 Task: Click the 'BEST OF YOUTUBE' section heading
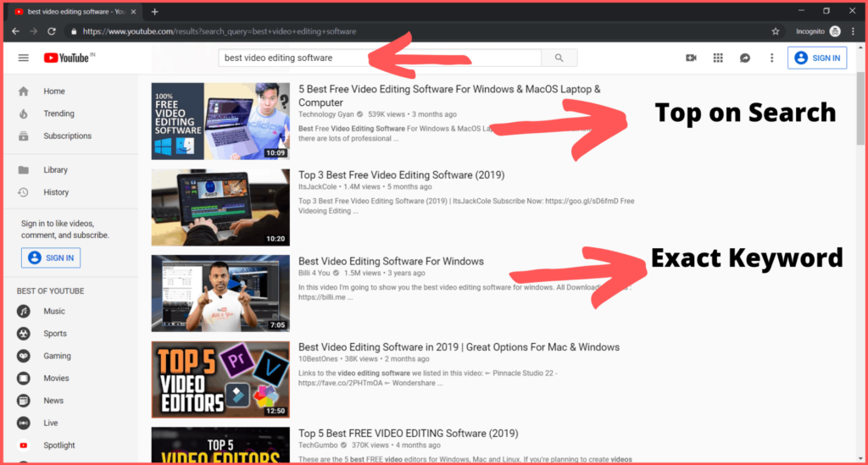(x=50, y=291)
